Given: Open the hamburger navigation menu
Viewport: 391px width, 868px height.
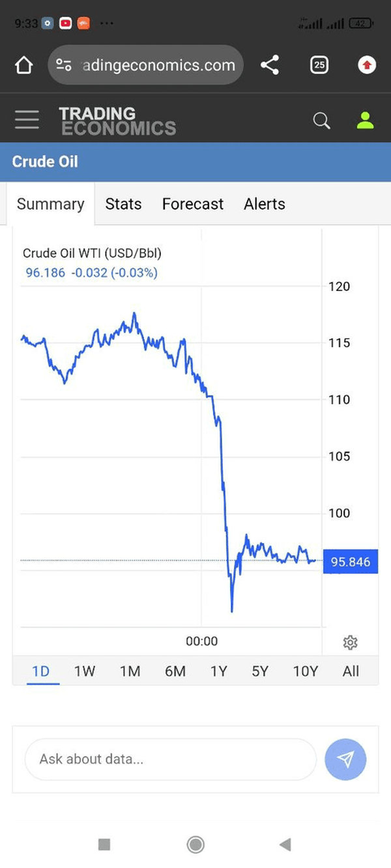Looking at the screenshot, I should point(27,120).
